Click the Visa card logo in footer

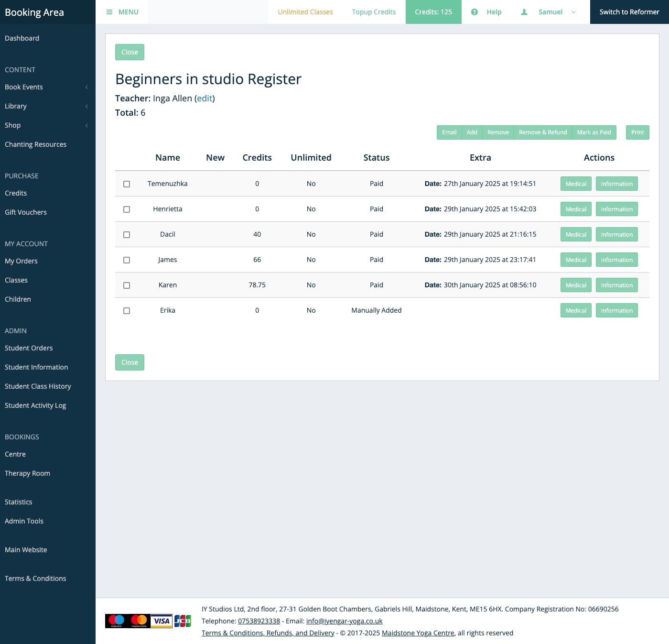162,621
